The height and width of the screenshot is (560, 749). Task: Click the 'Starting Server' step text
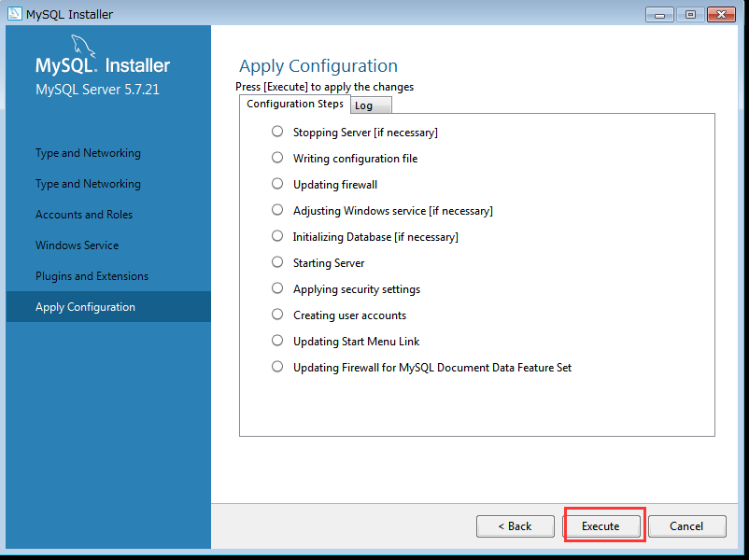coord(329,263)
